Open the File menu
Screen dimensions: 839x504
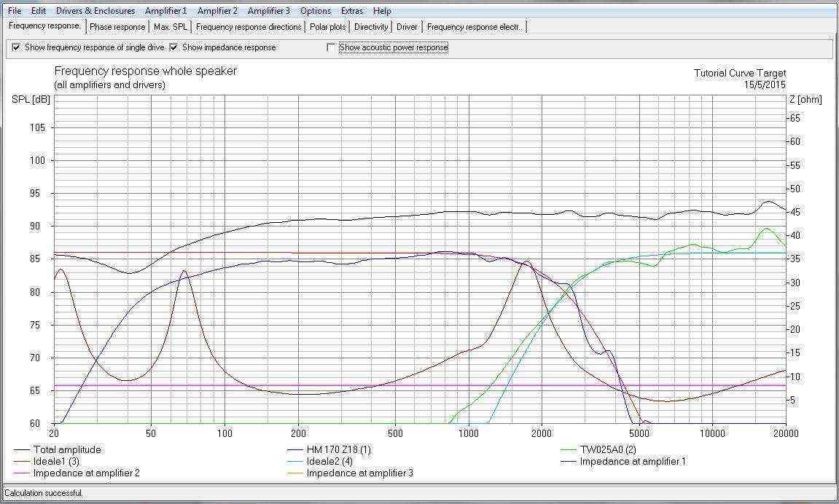pos(15,11)
